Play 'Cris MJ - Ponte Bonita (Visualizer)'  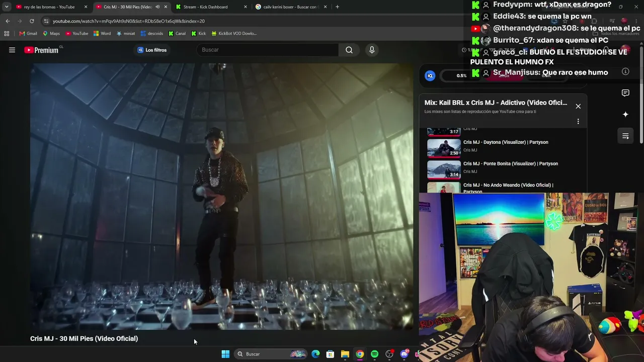point(511,164)
